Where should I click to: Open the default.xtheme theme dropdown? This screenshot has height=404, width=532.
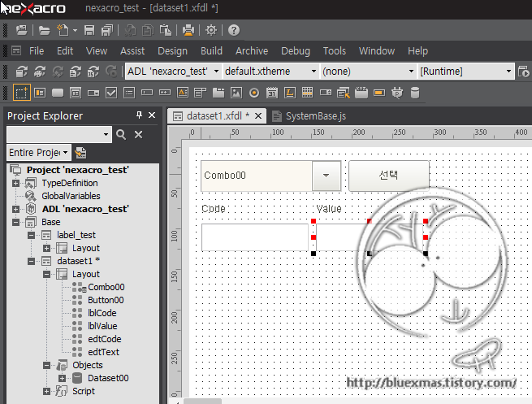[270, 72]
